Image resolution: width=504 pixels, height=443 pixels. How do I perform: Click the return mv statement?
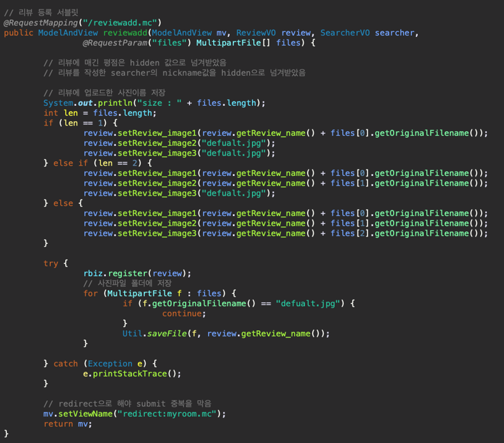pos(63,424)
